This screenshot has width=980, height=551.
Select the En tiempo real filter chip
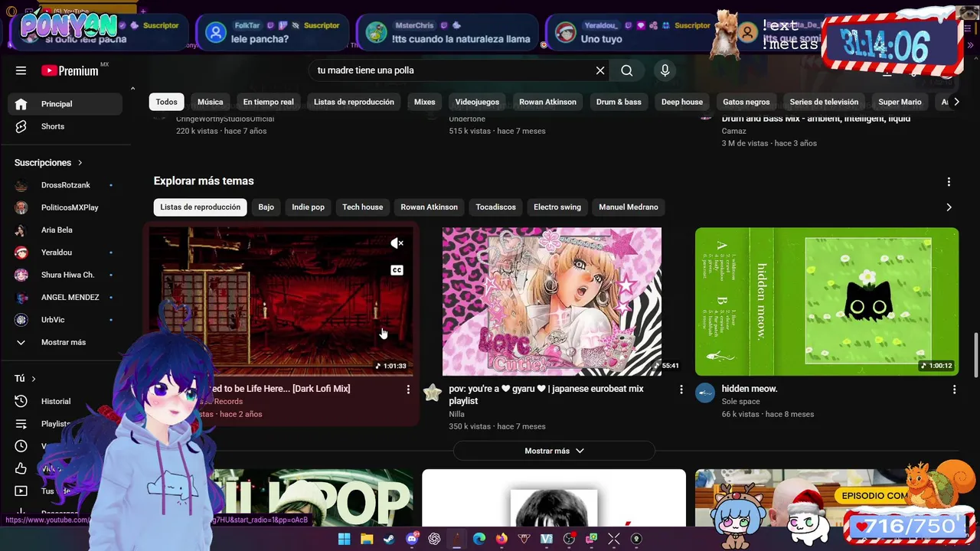click(x=268, y=102)
